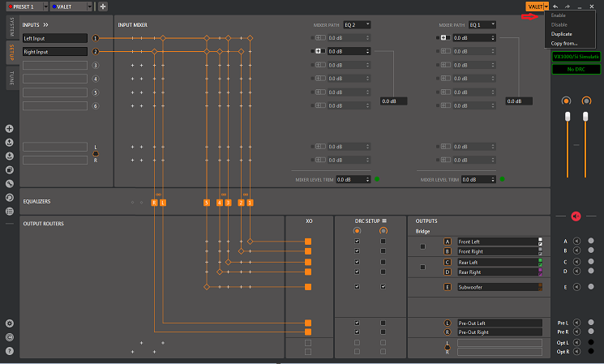The width and height of the screenshot is (604, 364).
Task: Toggle first DRC checkbox for Pre-Out Left row
Action: [357, 323]
